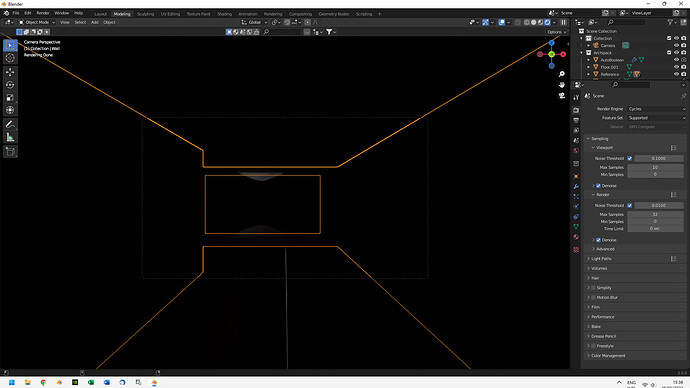Viewport: 690px width, 388px height.
Task: Open the File menu
Action: coord(16,13)
